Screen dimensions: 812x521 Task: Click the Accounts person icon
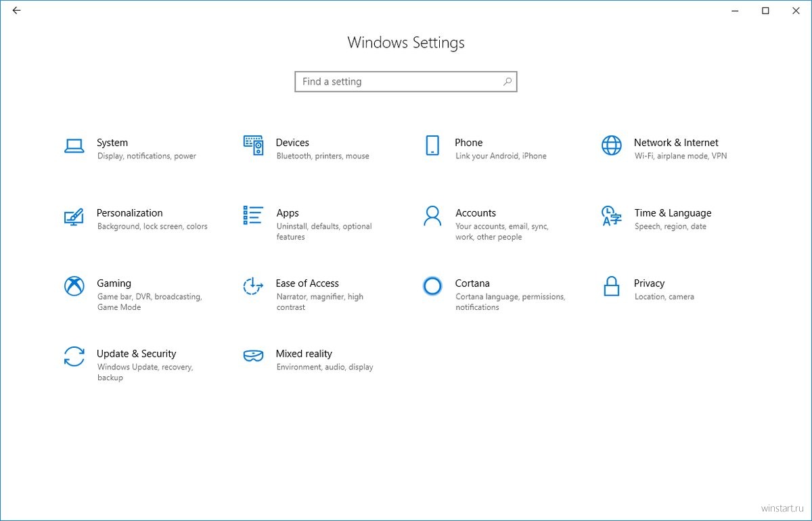click(432, 216)
